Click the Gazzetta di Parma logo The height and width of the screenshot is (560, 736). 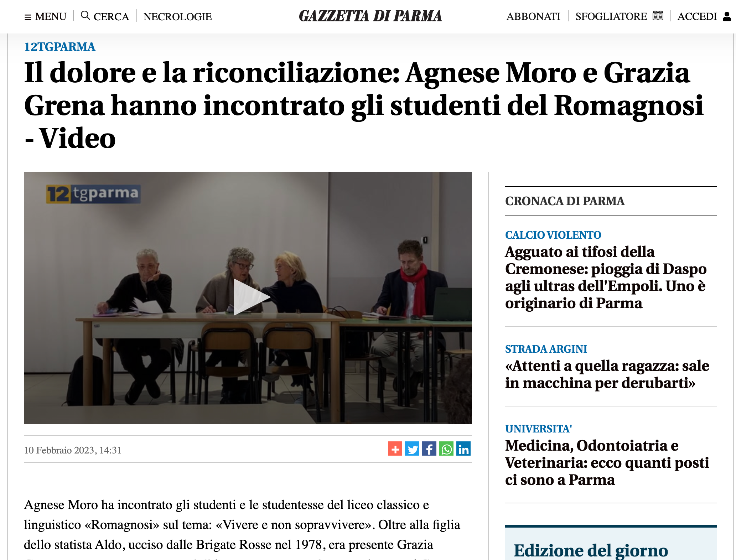[370, 16]
